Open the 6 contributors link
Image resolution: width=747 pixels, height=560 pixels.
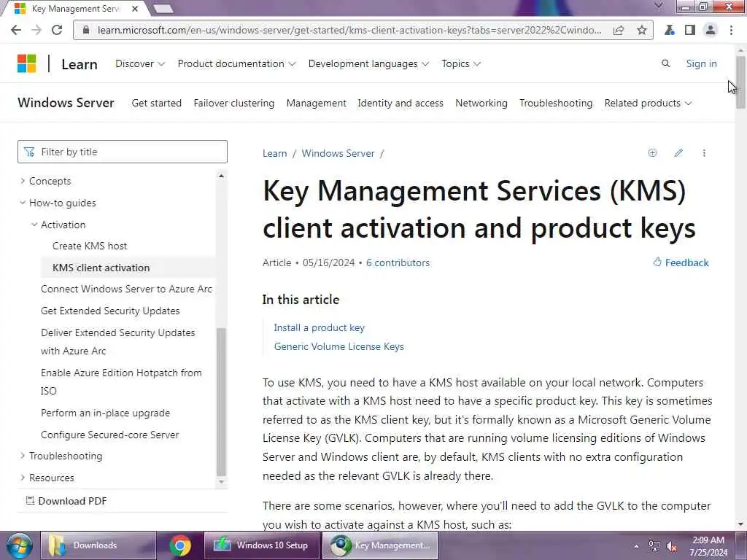398,262
